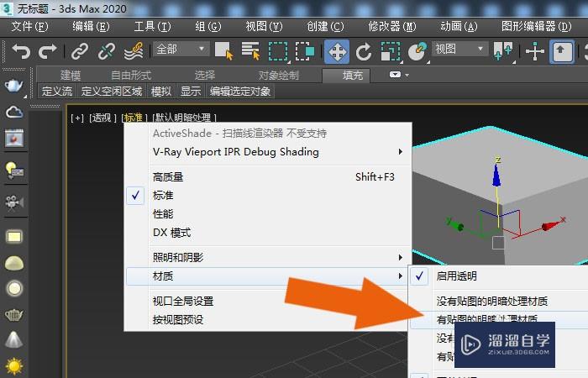
Task: Select the Unlink selection tool
Action: [107, 51]
